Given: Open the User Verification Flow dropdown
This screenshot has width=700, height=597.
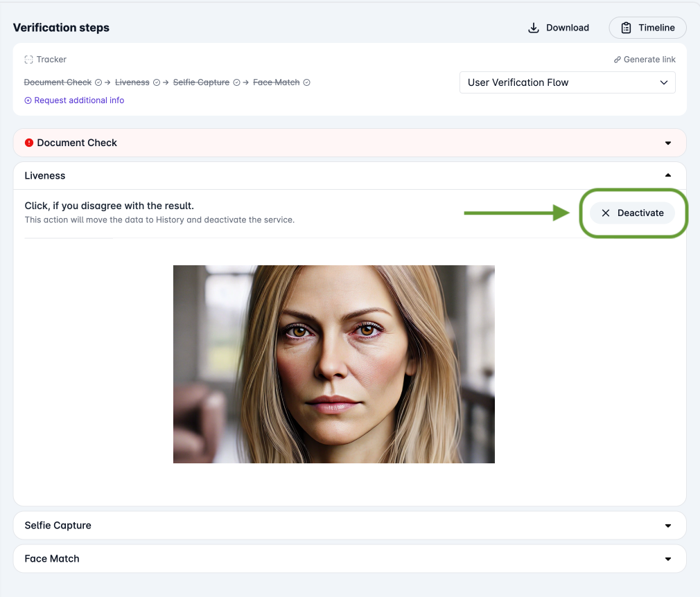Looking at the screenshot, I should click(x=567, y=82).
